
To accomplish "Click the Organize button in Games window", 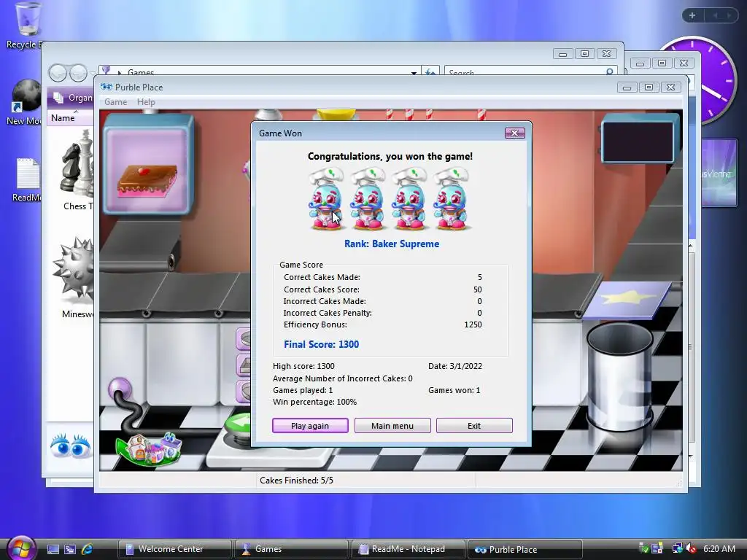I will [72, 98].
